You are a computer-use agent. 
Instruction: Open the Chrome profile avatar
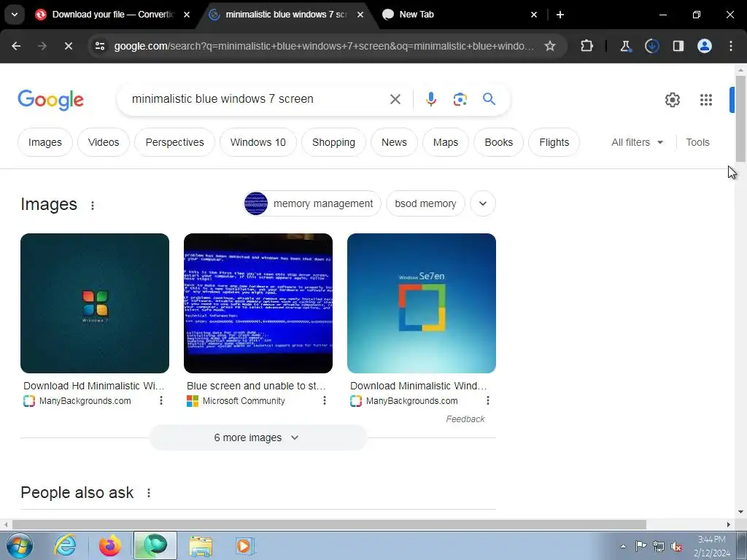(704, 46)
